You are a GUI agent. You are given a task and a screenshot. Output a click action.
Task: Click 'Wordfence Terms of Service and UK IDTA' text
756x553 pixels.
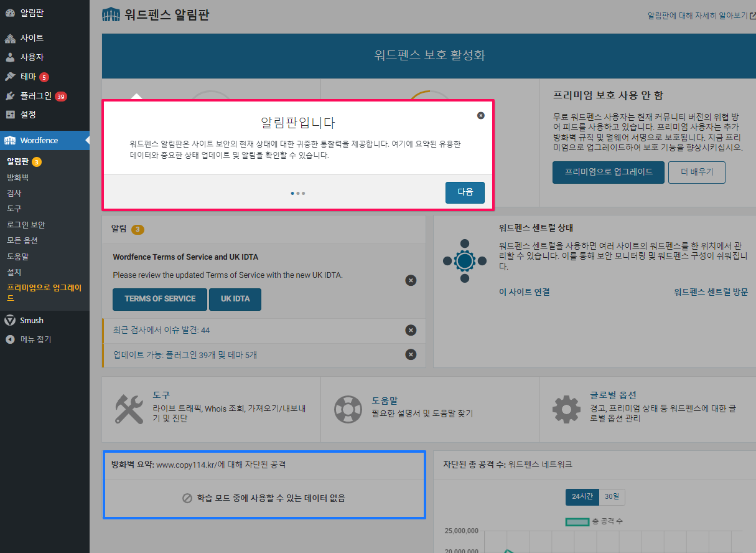pos(185,257)
